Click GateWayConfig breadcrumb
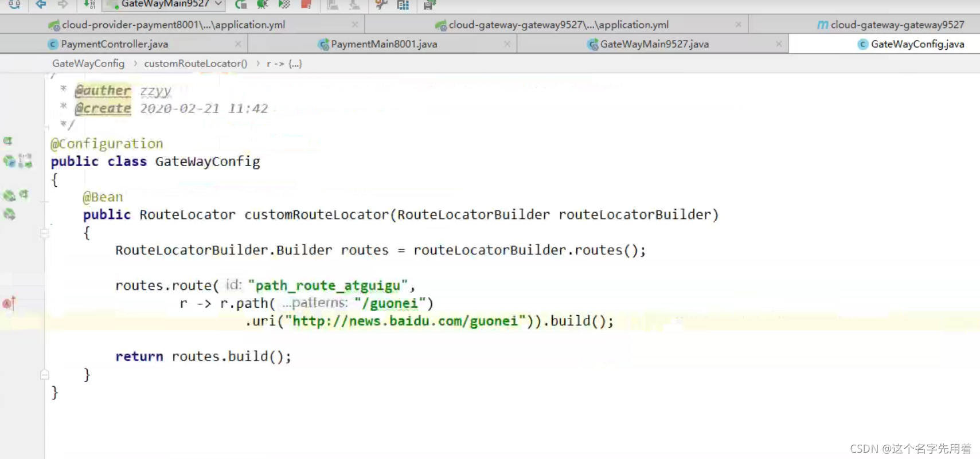980x459 pixels. [88, 64]
